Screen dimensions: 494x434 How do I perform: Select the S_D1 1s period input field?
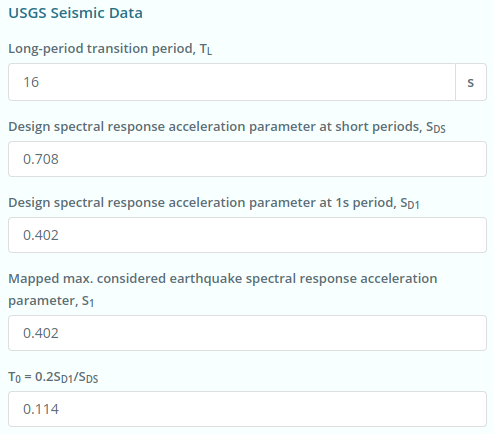pyautogui.click(x=247, y=235)
